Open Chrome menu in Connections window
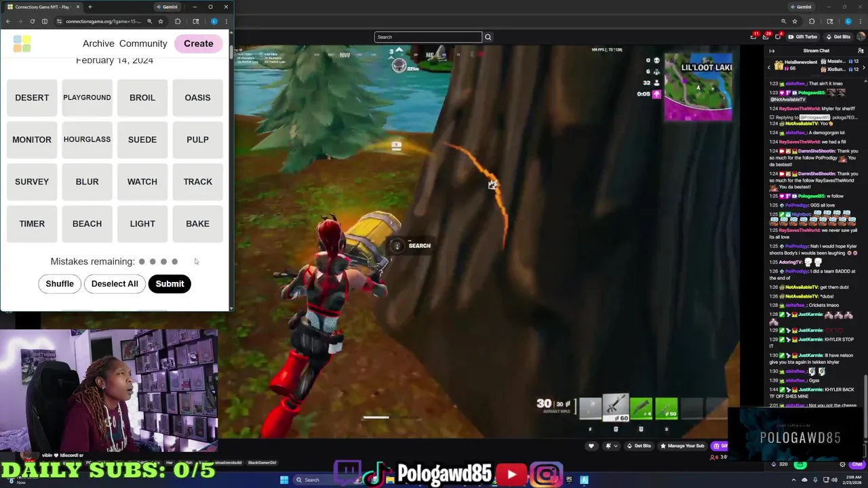The width and height of the screenshot is (868, 488). pos(226,21)
